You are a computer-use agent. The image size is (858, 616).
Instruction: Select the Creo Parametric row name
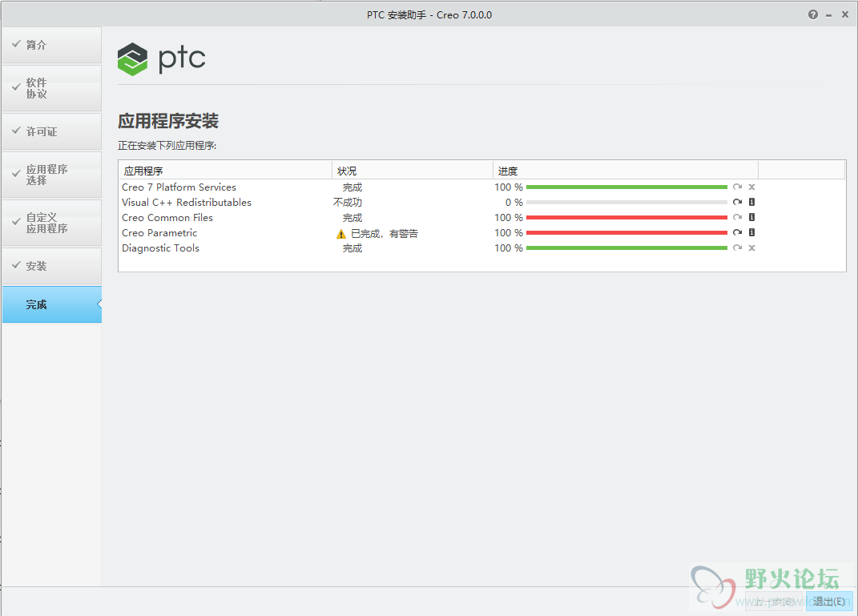[159, 233]
